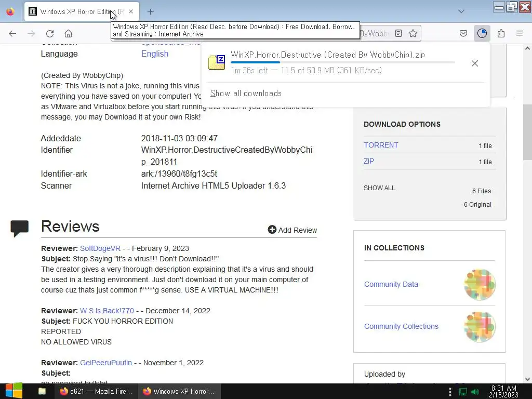
Task: Click the ZIP download option
Action: pos(369,161)
